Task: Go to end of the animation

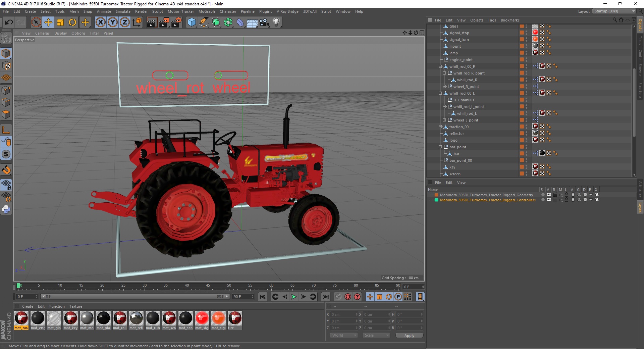Action: pos(325,297)
